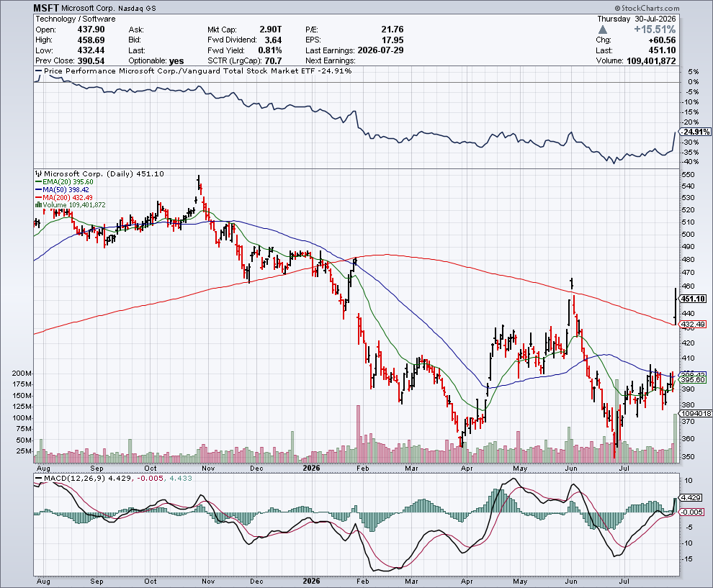Click the Microsoft Corp. company name
The image size is (713, 588).
click(x=88, y=9)
